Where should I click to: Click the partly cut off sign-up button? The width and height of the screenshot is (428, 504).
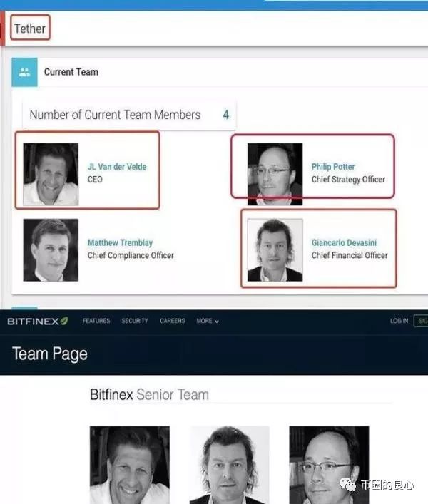click(421, 321)
